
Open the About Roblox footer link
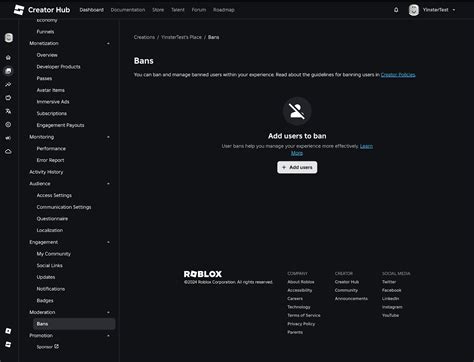click(301, 282)
